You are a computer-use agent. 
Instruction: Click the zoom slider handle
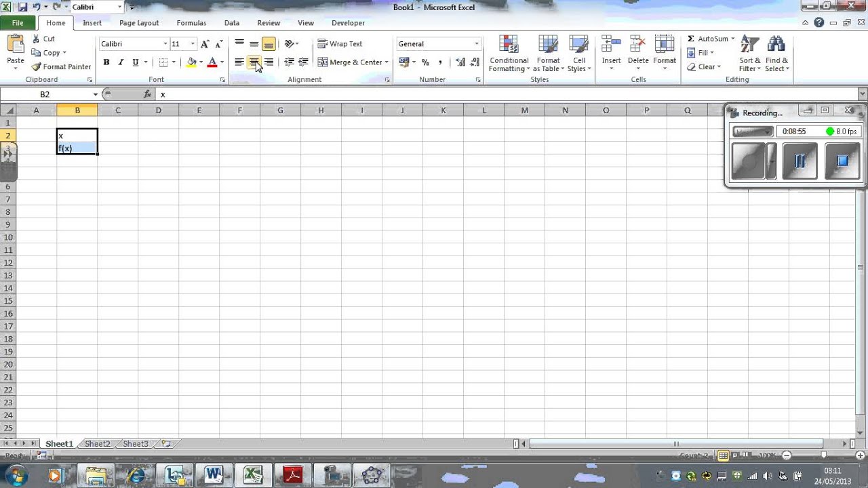tap(824, 456)
